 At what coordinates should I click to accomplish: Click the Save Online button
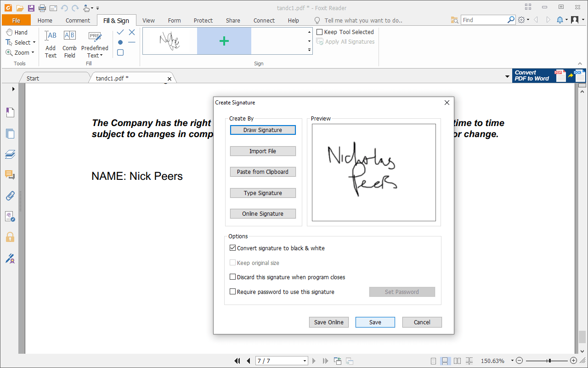328,322
